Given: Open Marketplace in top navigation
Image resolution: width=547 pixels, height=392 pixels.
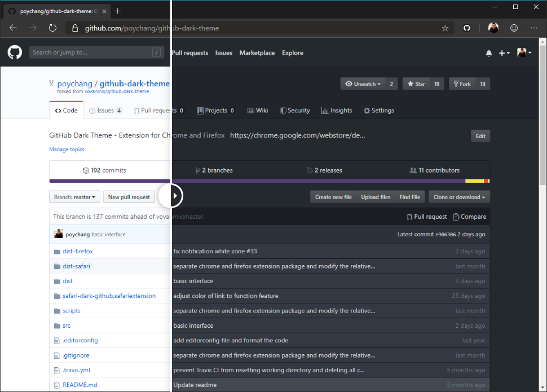Looking at the screenshot, I should click(257, 52).
